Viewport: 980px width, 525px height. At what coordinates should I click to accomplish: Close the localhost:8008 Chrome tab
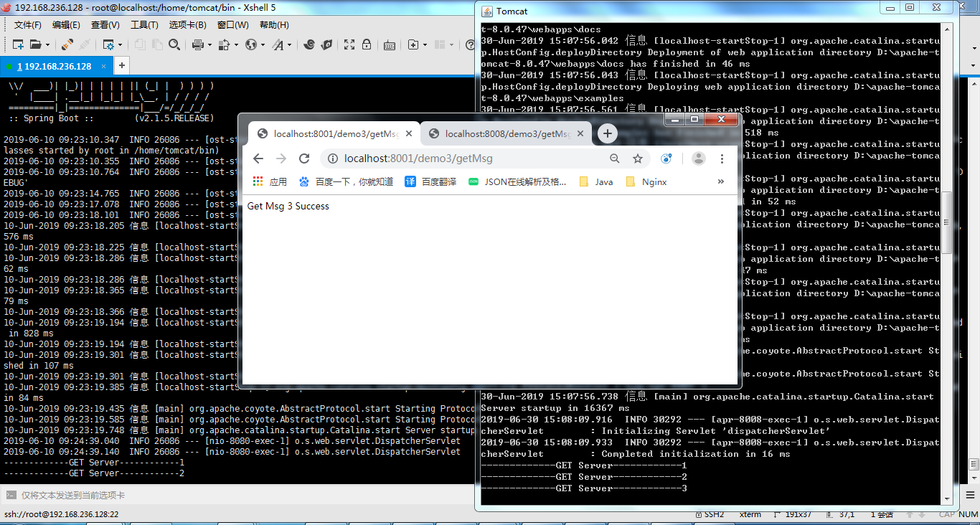[580, 133]
